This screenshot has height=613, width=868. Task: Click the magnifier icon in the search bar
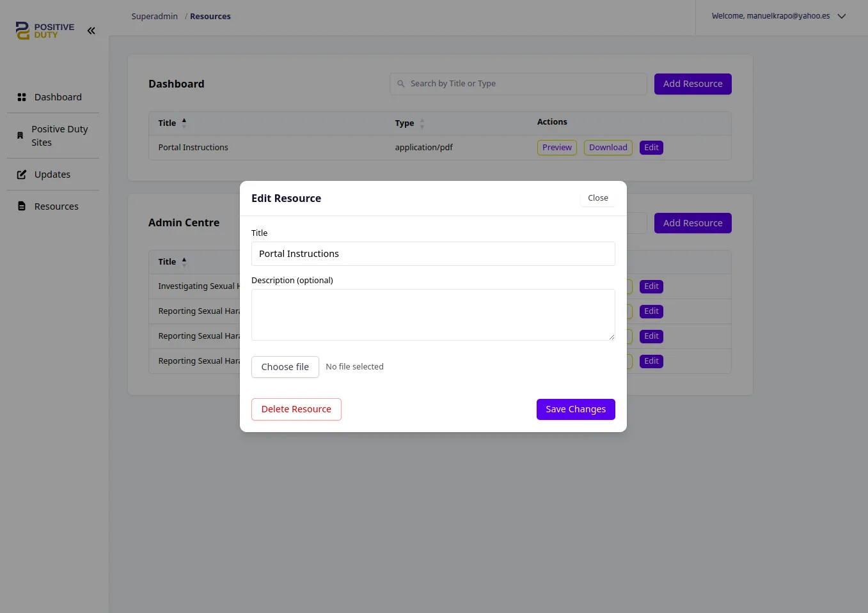[x=401, y=84]
